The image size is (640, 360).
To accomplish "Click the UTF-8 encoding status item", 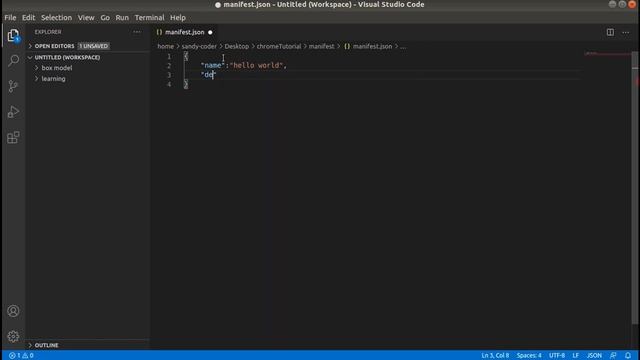I will tap(557, 356).
